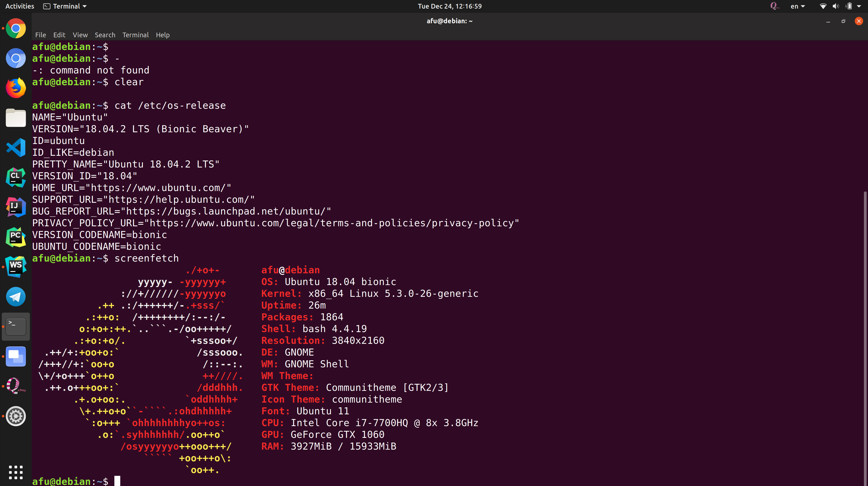Click the text 'Intel Core i7-7700HQ'

[349, 423]
